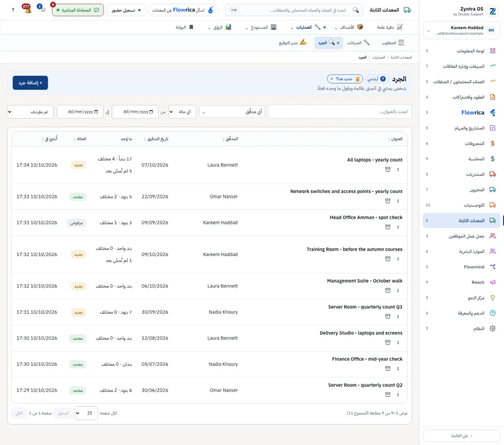Archive the 'All laptops - yearly count' audit
The image size is (504, 445).
click(387, 169)
